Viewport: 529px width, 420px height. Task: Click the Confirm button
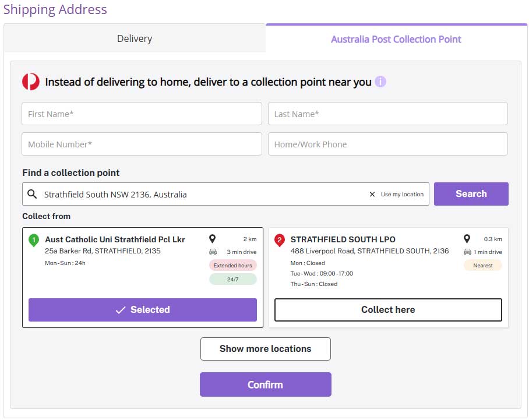tap(265, 384)
